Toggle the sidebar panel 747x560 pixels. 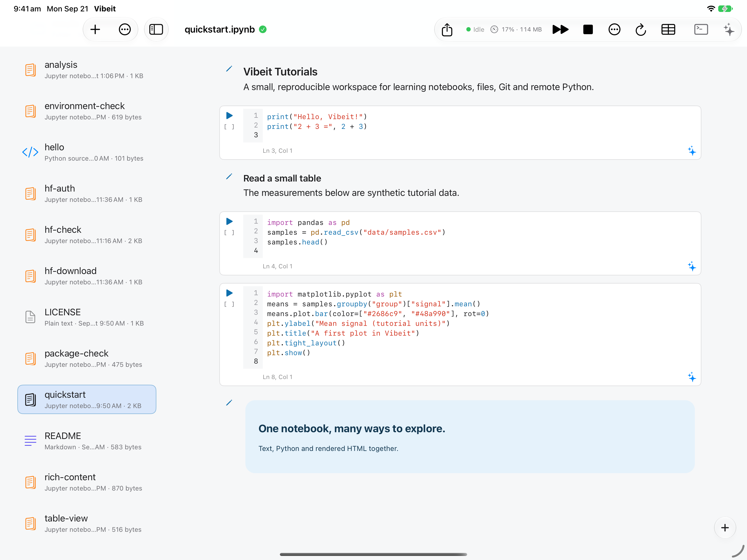156,29
